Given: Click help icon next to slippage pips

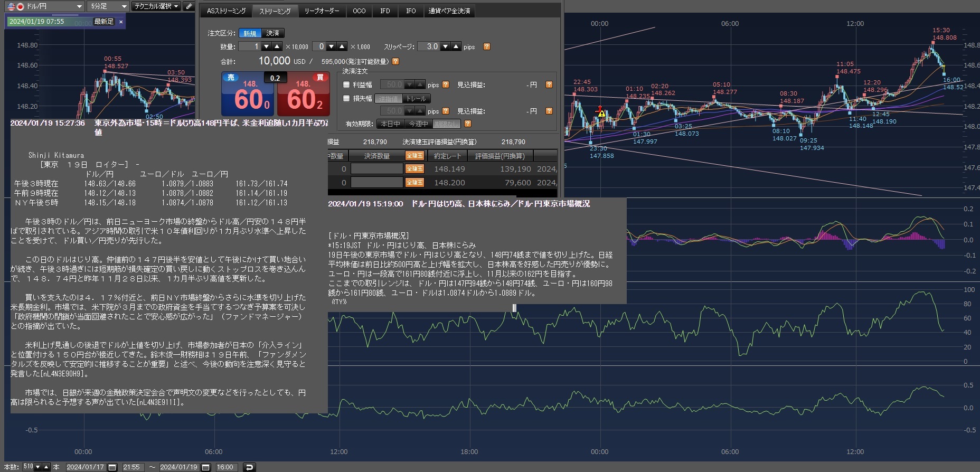Looking at the screenshot, I should pyautogui.click(x=487, y=46).
